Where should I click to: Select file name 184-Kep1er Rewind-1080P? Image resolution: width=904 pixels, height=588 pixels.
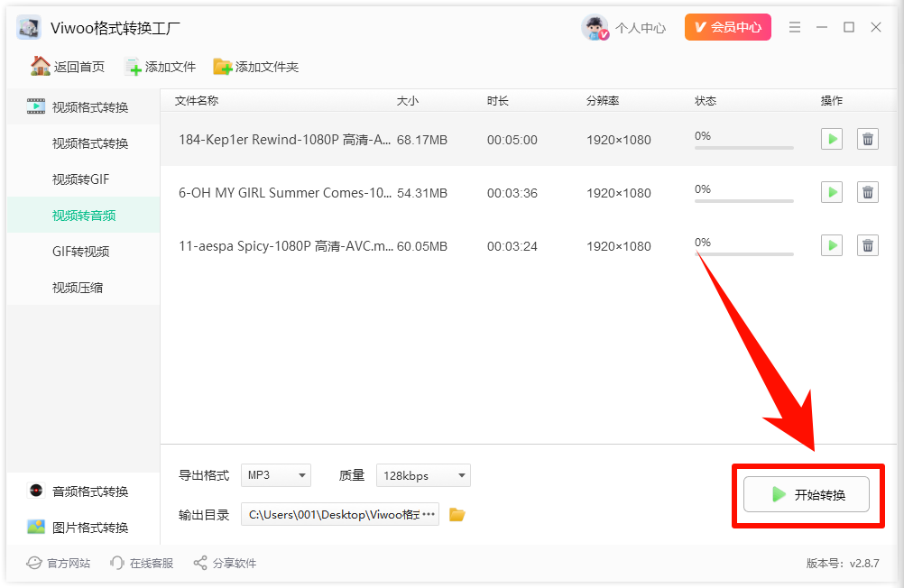click(285, 140)
